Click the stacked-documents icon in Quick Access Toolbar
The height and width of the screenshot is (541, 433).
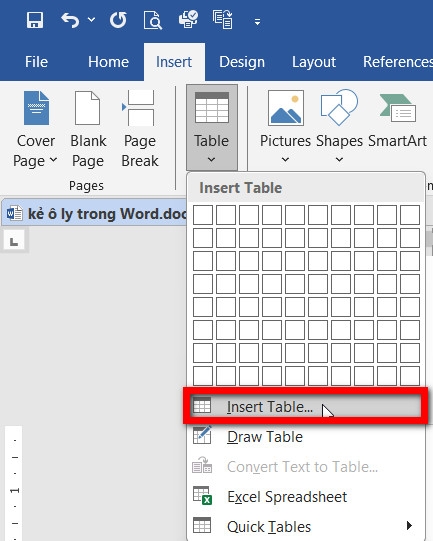coord(223,19)
